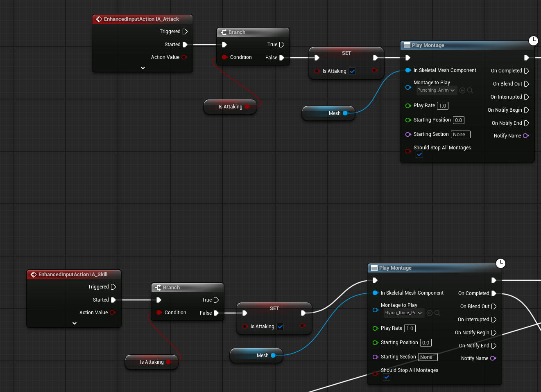Use selected asset arrow next to Punching_Anim
Screen dimensions: 541x392
(462, 90)
